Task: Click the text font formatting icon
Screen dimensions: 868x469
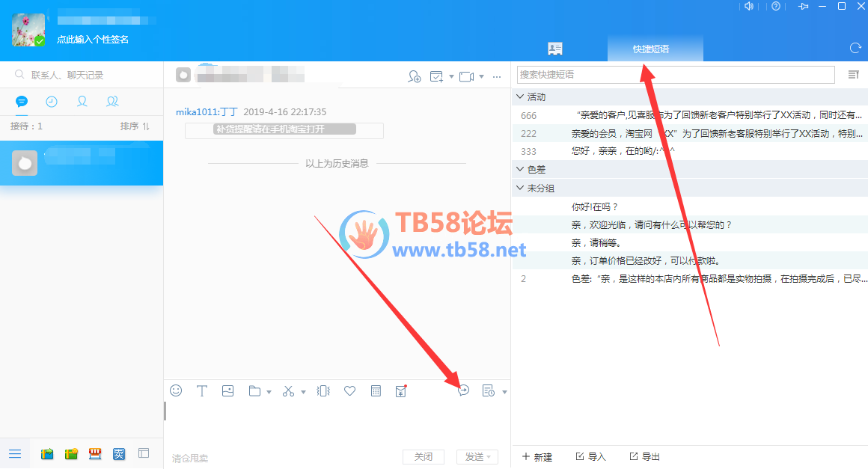Action: 201,390
